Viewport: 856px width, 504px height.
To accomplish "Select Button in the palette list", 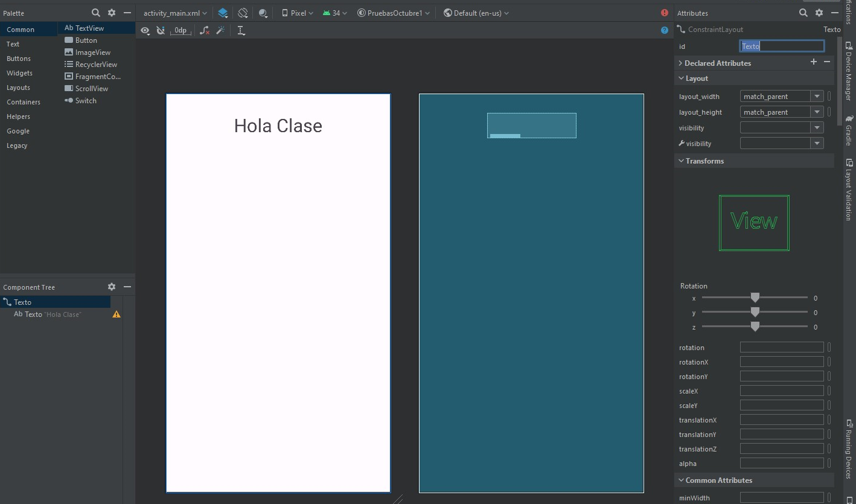I will click(86, 40).
